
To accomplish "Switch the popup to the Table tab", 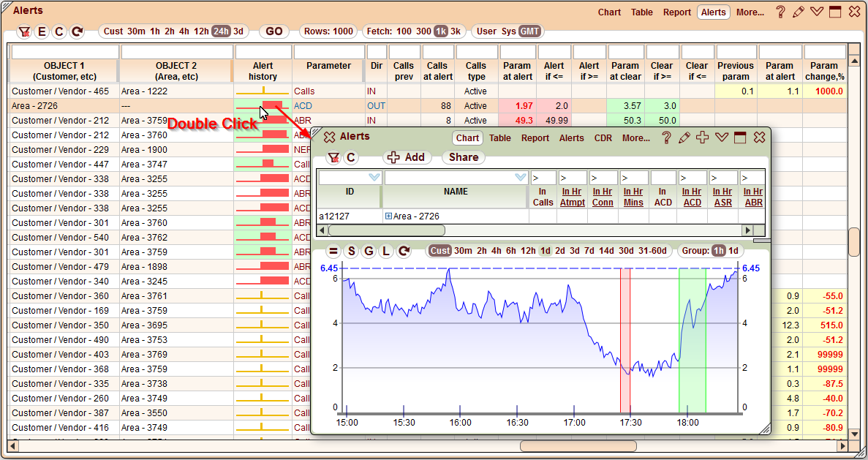I will click(500, 138).
